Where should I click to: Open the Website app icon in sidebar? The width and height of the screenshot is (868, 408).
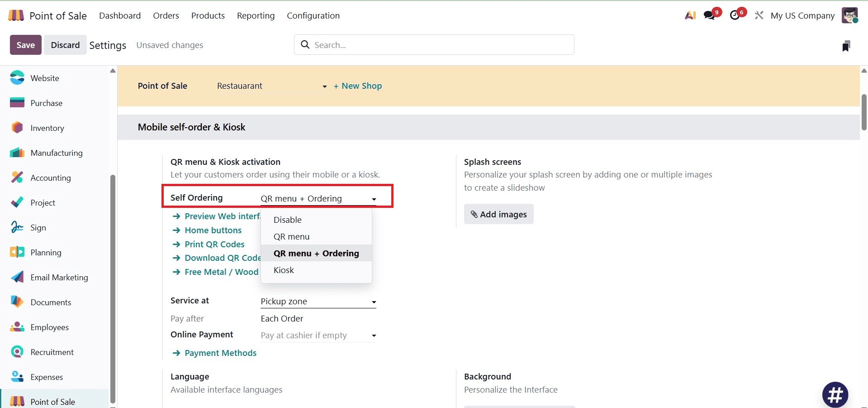tap(17, 78)
